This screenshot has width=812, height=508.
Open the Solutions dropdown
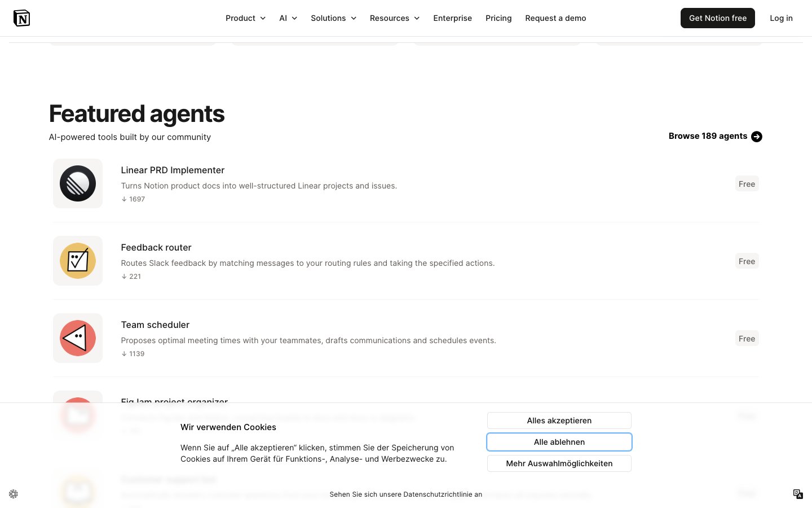coord(333,18)
